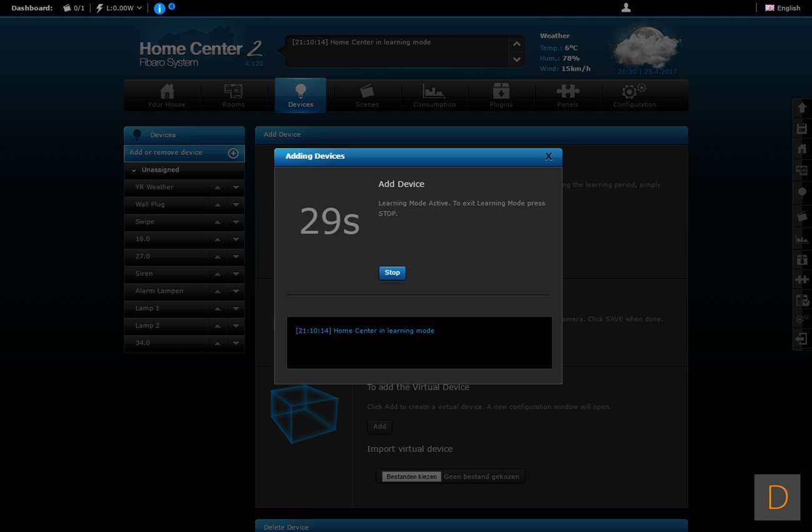This screenshot has height=532, width=812.
Task: Go to the Plugins section
Action: coord(501,96)
